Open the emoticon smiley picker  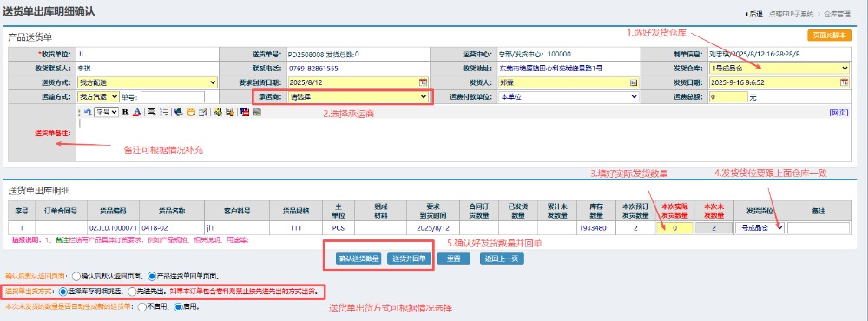pos(191,112)
